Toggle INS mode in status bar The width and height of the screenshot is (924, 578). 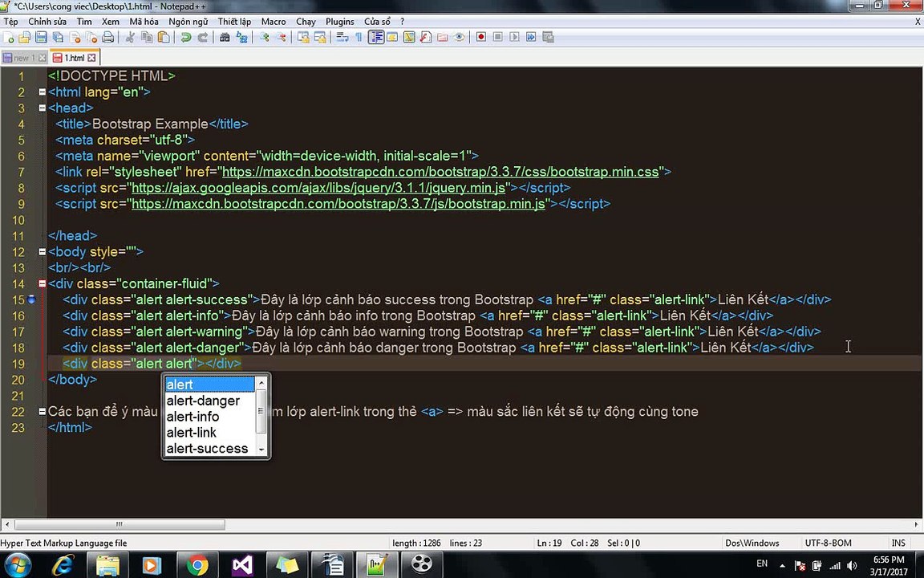(x=898, y=543)
